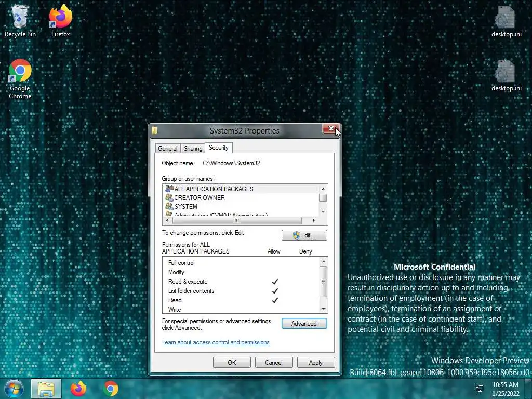The image size is (532, 399).
Task: Open File Explorer from the taskbar
Action: tap(46, 389)
